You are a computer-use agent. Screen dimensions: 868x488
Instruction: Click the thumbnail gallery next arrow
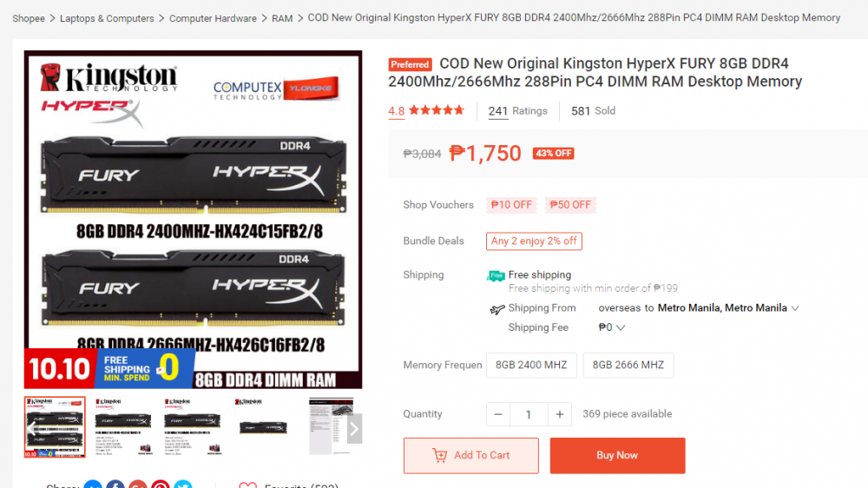pyautogui.click(x=354, y=429)
